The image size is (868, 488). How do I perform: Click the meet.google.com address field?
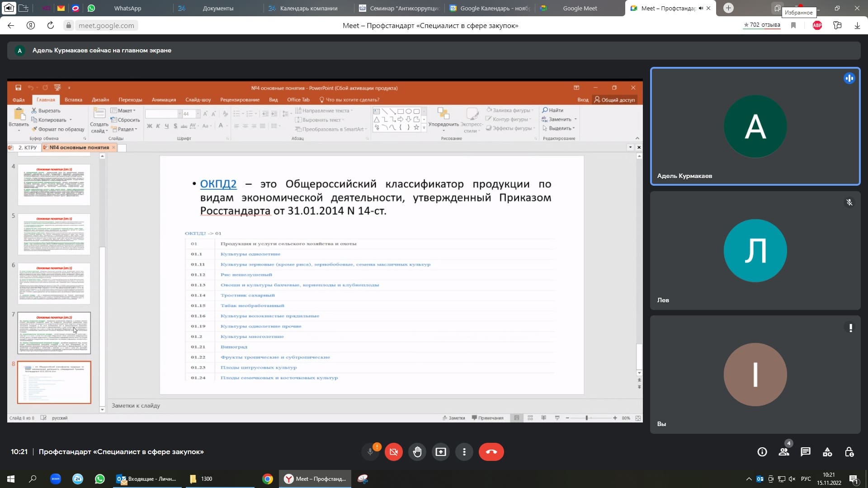pos(106,25)
